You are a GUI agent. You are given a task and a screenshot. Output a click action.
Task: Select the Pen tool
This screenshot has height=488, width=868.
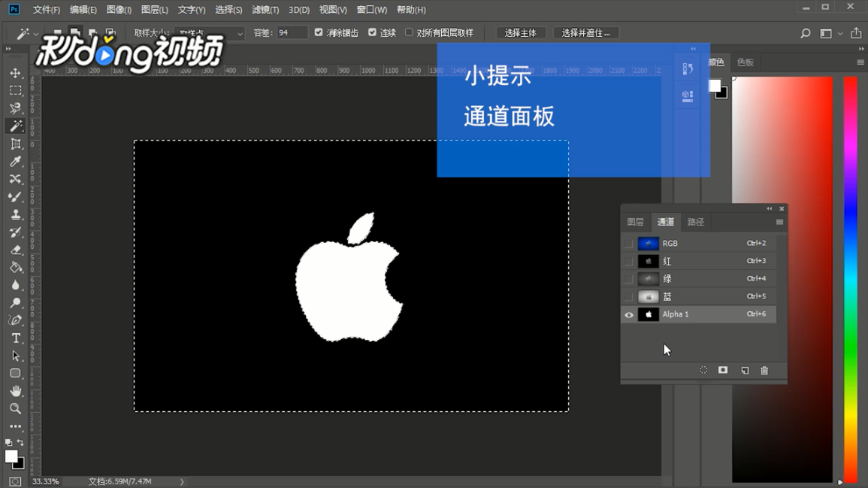point(16,320)
